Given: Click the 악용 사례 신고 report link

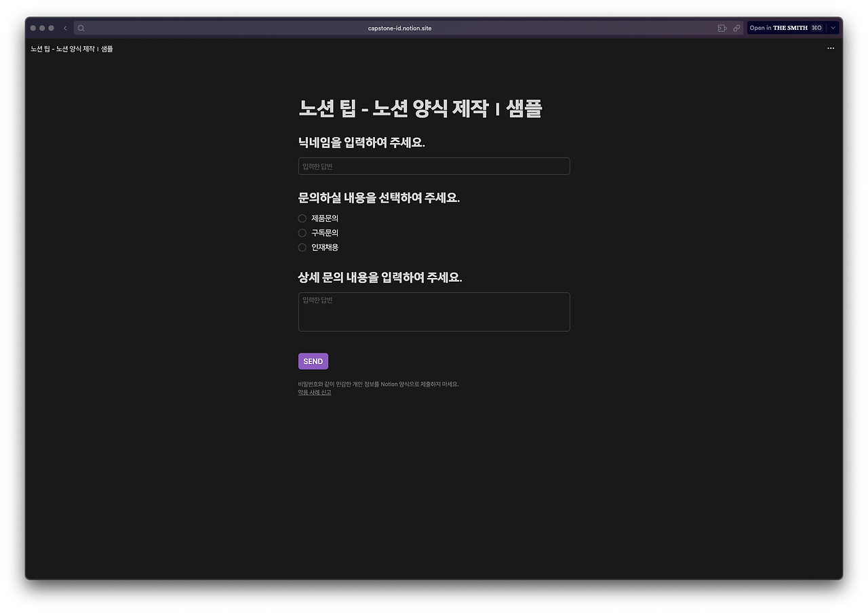Looking at the screenshot, I should [x=314, y=392].
